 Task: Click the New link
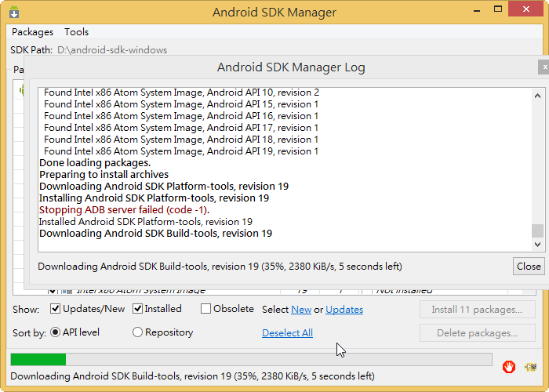(x=301, y=310)
